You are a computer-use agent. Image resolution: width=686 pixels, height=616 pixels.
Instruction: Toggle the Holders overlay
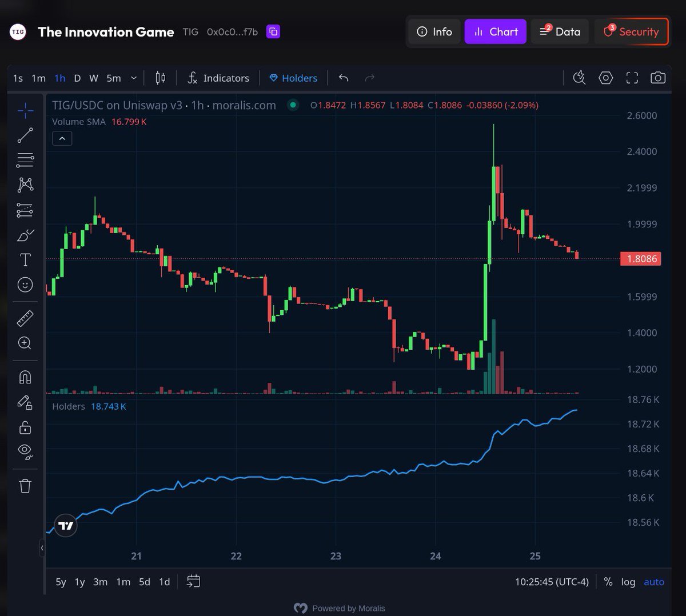[293, 78]
